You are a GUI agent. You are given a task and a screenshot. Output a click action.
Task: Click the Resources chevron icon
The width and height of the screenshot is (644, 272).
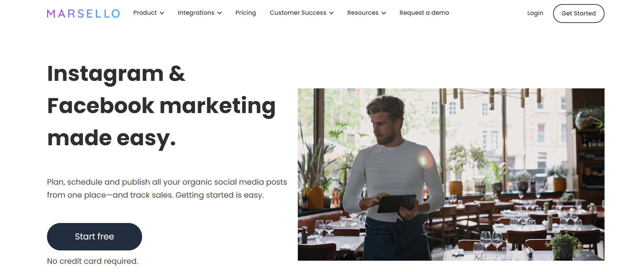(384, 13)
